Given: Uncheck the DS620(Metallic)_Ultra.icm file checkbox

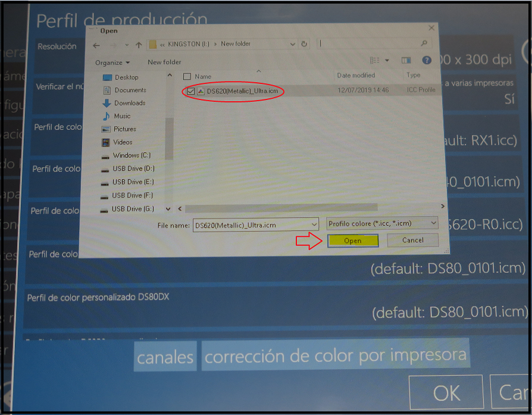Looking at the screenshot, I should 190,91.
